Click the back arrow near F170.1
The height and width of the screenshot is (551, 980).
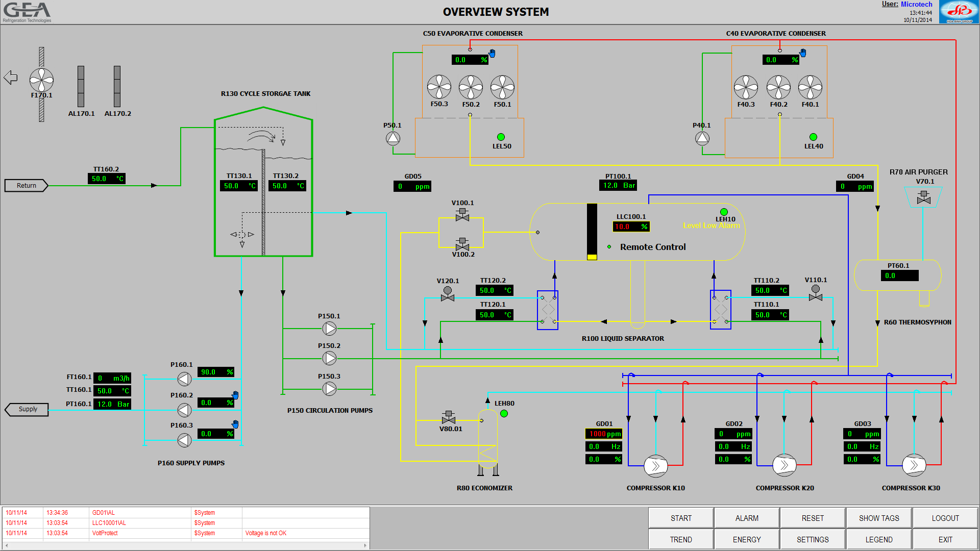pos(11,78)
